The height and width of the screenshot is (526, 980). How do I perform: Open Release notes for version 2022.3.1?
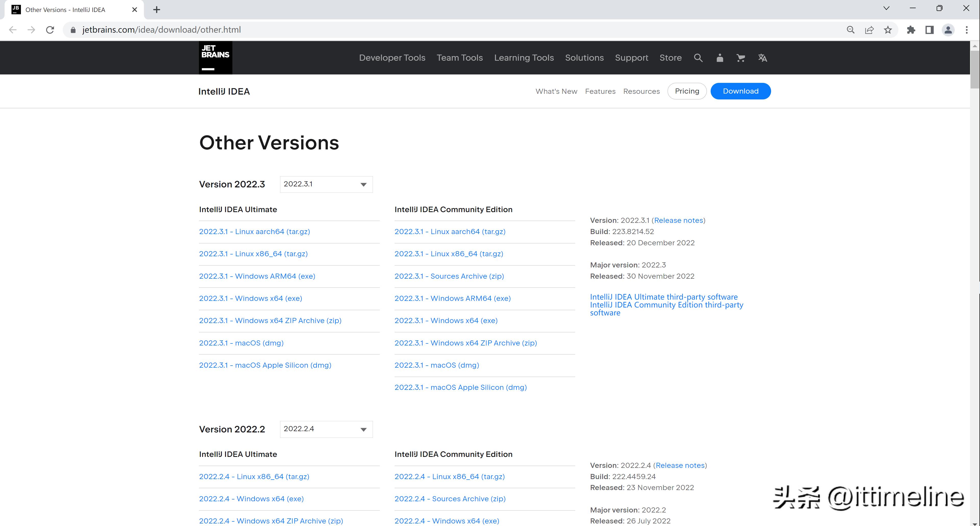[x=678, y=221]
